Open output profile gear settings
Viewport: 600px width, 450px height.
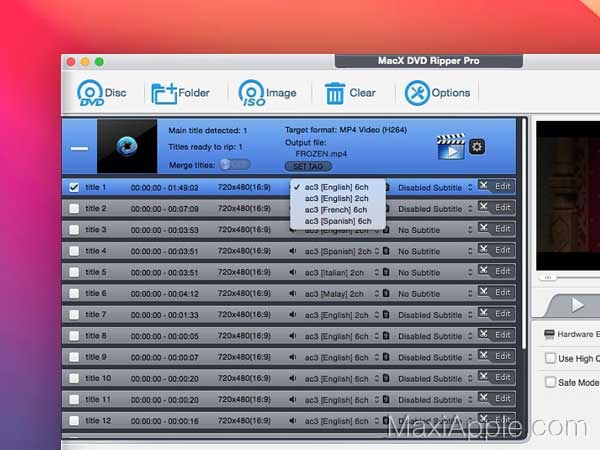click(x=477, y=147)
